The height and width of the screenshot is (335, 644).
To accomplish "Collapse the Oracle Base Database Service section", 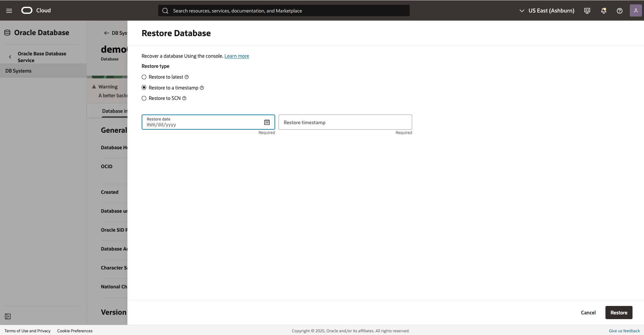I will (10, 56).
